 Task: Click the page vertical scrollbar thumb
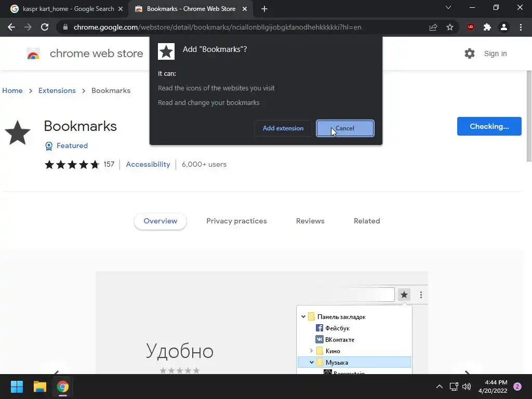[529, 116]
